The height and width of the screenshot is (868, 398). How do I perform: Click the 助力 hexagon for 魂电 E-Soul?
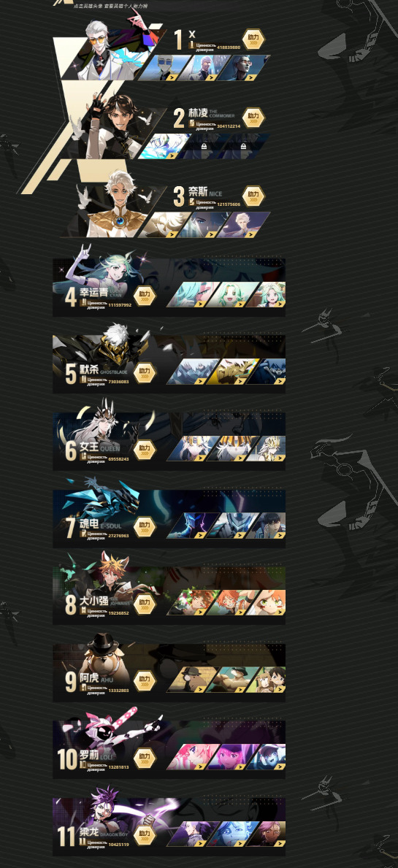coord(145,526)
